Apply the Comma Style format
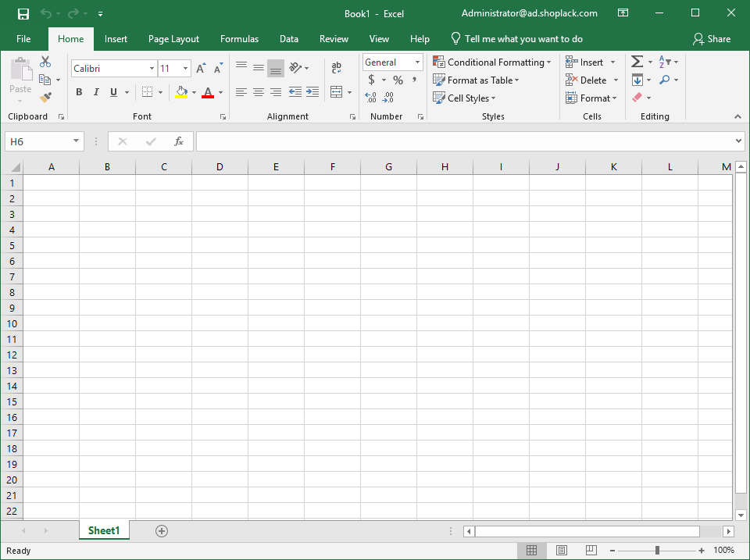This screenshot has width=750, height=560. 414,80
